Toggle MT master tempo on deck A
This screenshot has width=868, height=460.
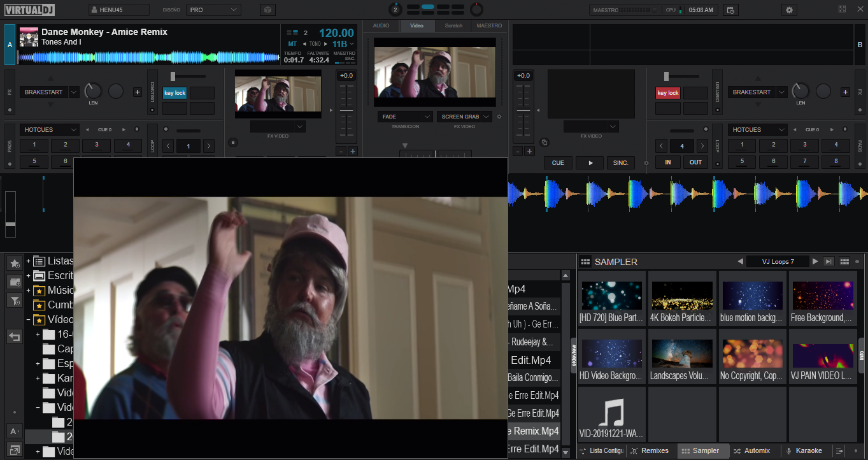(292, 43)
